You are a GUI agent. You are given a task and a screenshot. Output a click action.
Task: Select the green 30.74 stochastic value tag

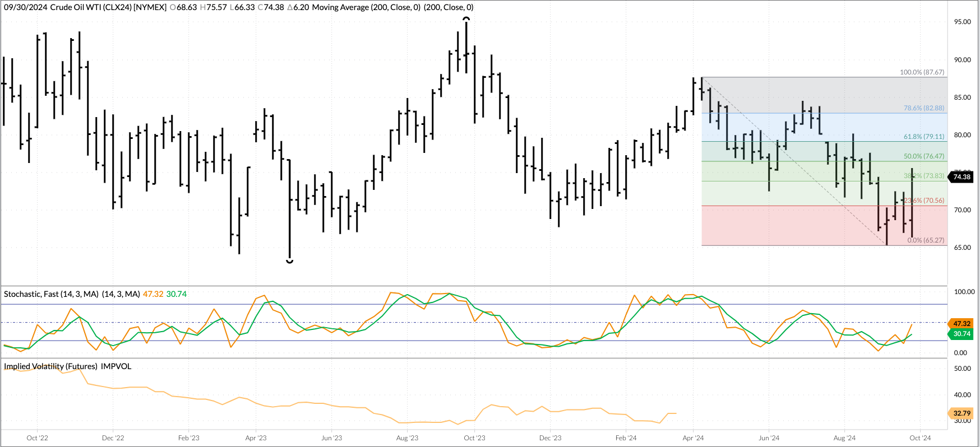pyautogui.click(x=961, y=334)
